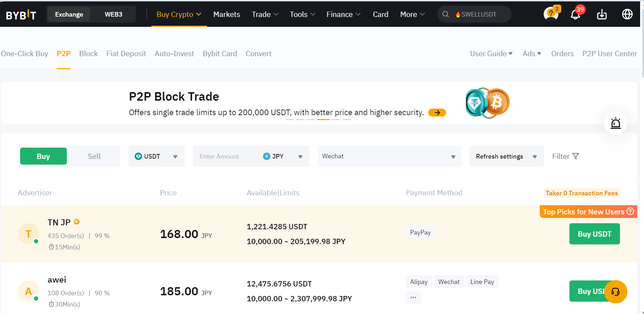The image size is (644, 314).
Task: Expand the Trade menu
Action: pos(265,14)
